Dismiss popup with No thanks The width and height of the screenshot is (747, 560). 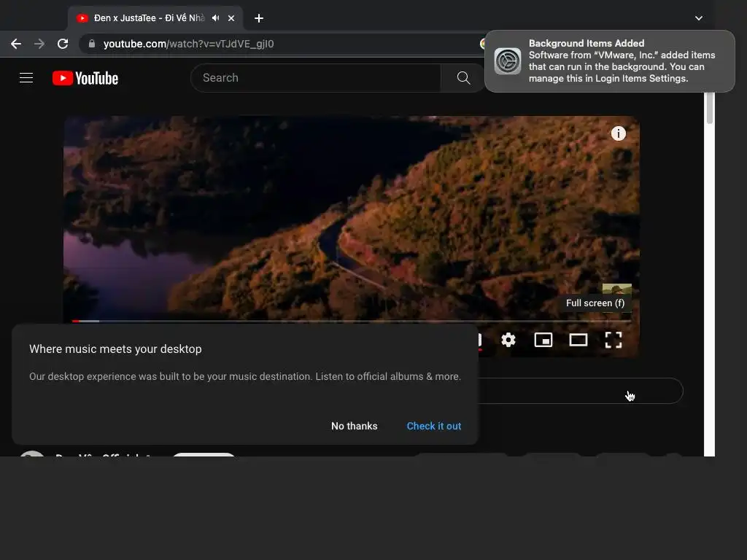click(x=354, y=426)
